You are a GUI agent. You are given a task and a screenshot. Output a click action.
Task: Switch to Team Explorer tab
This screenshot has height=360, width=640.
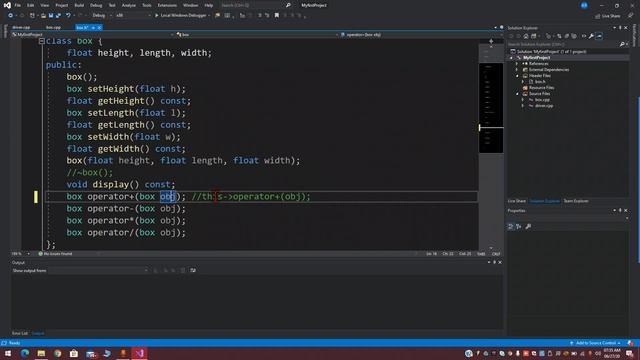576,201
